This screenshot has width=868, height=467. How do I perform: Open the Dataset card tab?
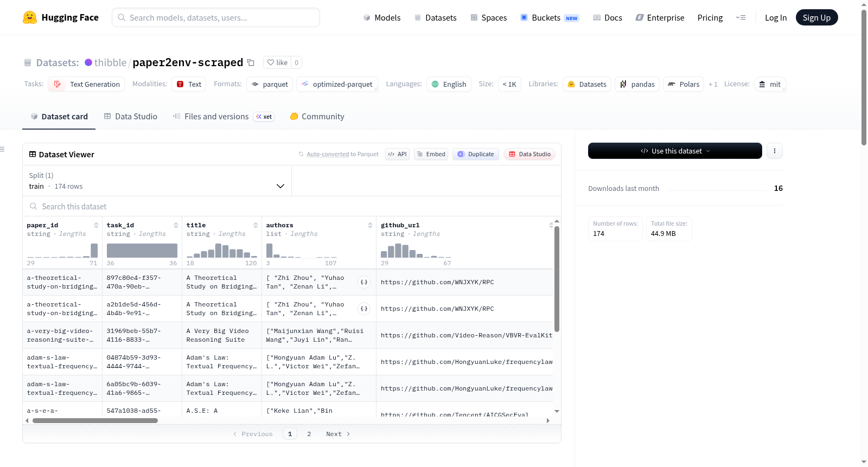[x=59, y=116]
